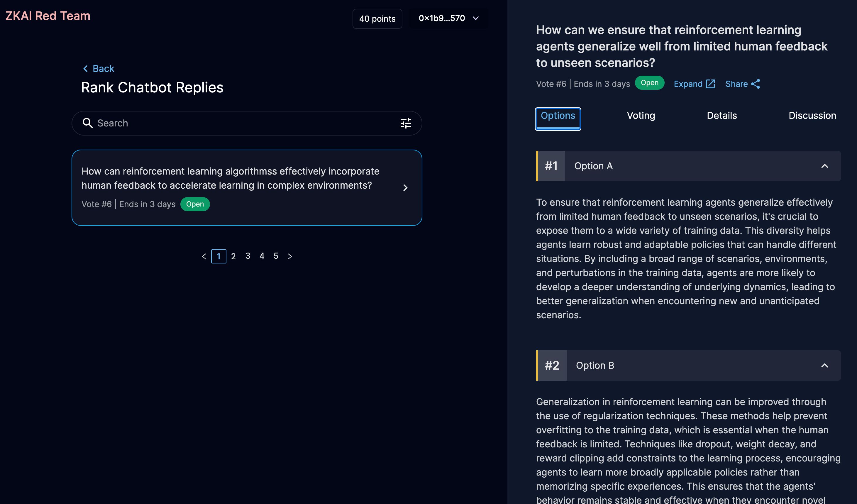
Task: Expand Option A chatbot reply section
Action: coord(826,165)
